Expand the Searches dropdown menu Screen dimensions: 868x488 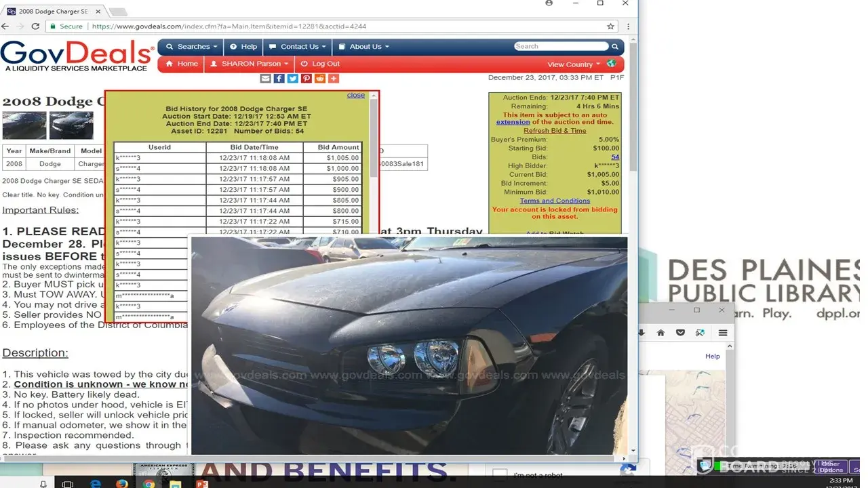pyautogui.click(x=192, y=47)
